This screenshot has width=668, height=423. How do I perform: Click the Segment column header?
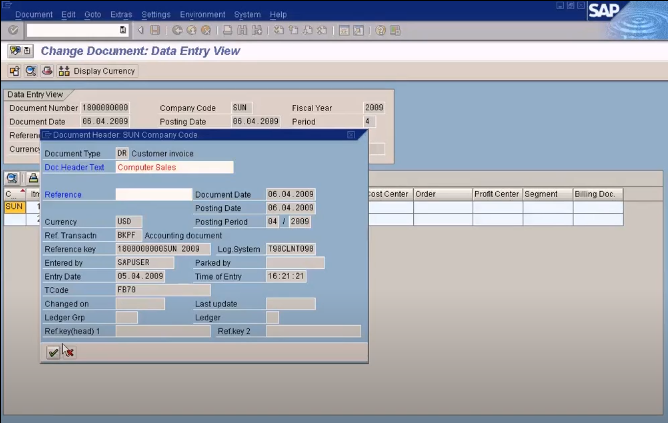[547, 194]
